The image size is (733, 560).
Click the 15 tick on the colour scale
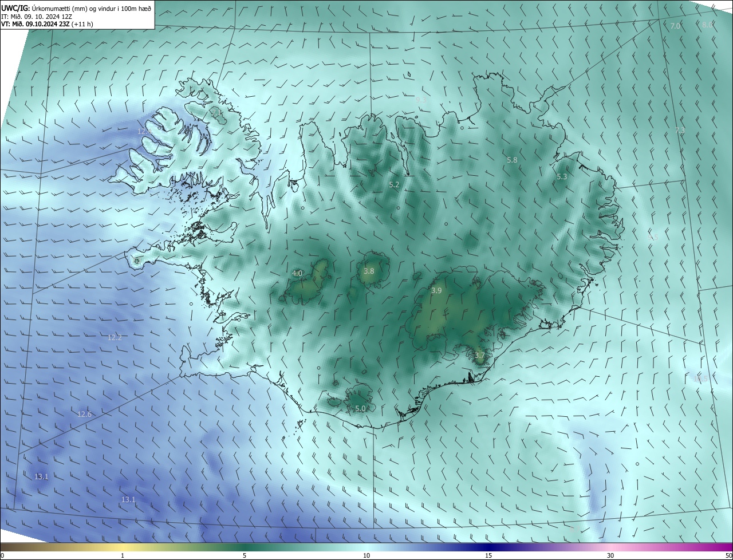(488, 555)
